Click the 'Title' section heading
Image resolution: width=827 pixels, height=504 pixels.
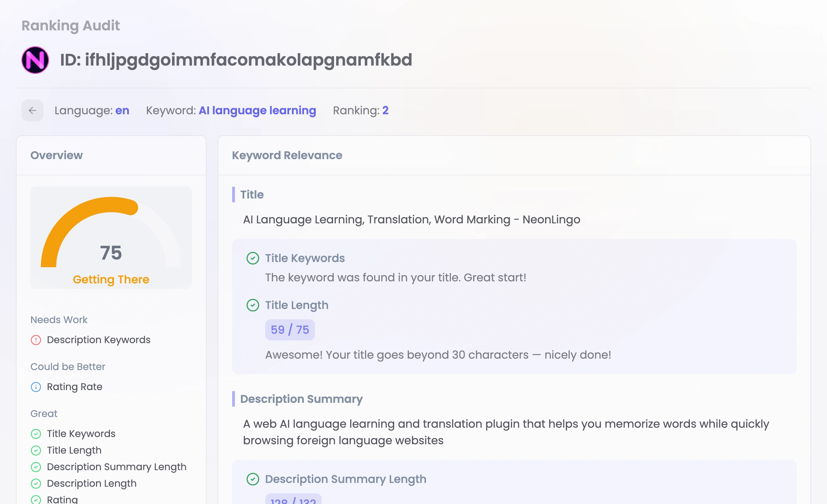(252, 195)
